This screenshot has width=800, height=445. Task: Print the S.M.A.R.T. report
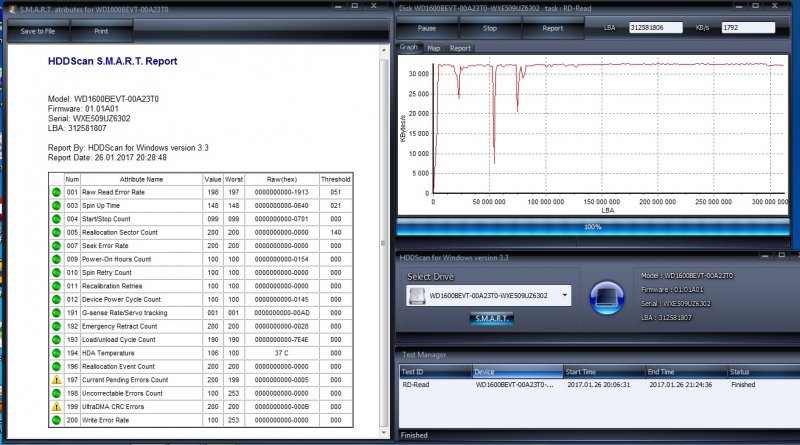(x=101, y=31)
